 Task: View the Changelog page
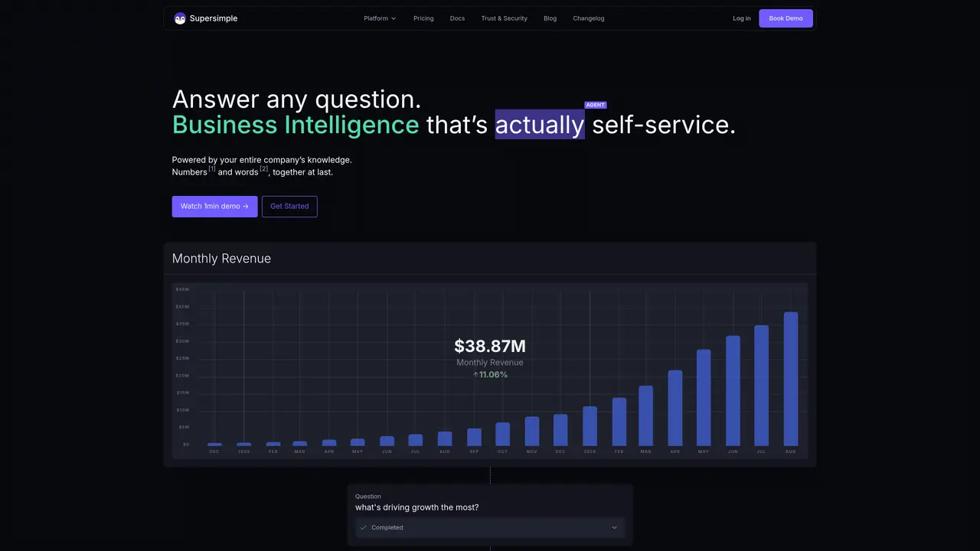[588, 18]
